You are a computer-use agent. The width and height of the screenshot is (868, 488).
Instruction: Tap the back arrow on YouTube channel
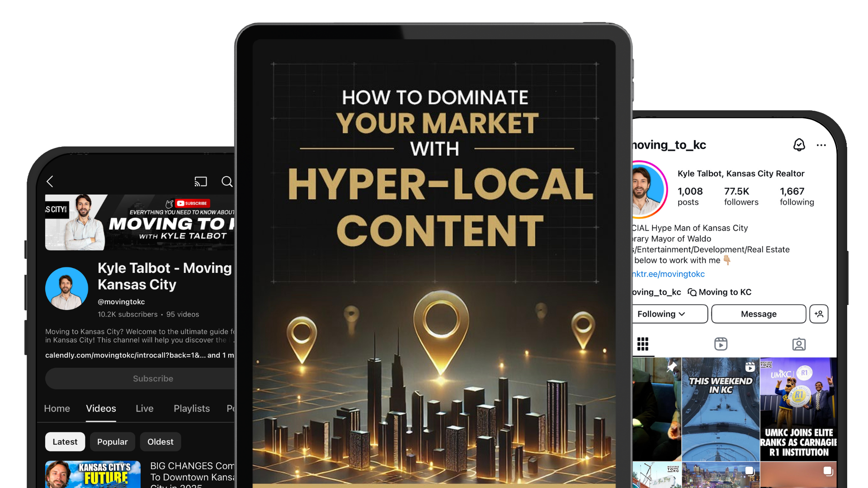click(x=50, y=182)
